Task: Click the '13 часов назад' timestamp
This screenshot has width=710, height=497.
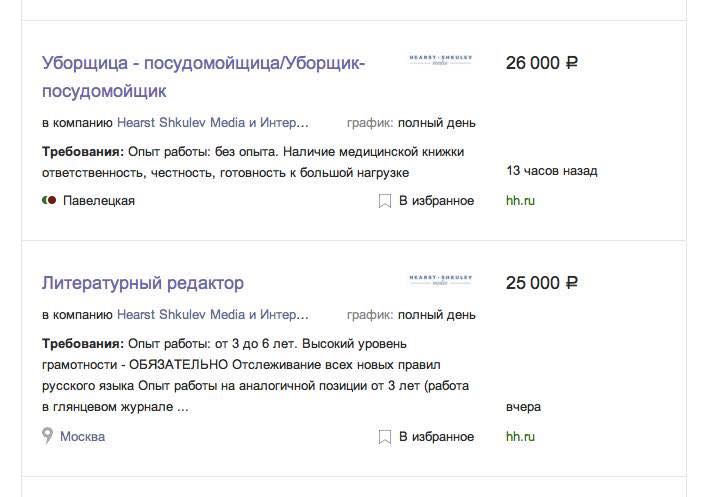Action: pos(552,171)
